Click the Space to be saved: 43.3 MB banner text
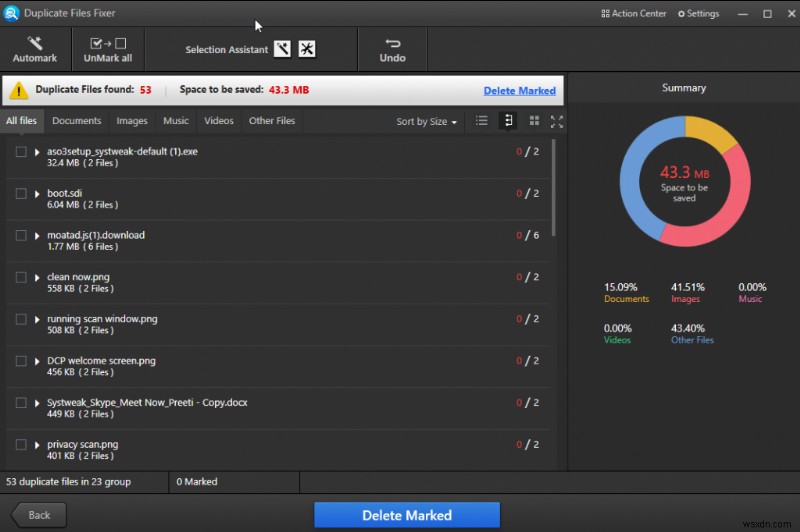The width and height of the screenshot is (800, 532). tap(244, 90)
